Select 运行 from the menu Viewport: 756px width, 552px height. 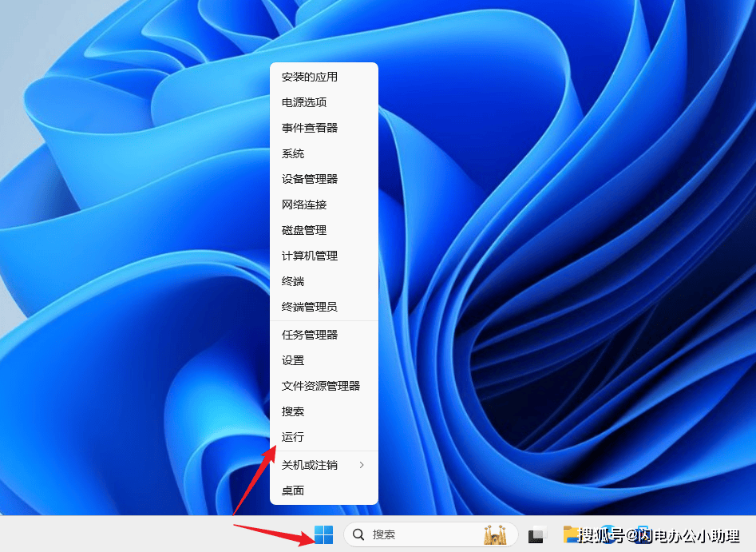(x=324, y=437)
